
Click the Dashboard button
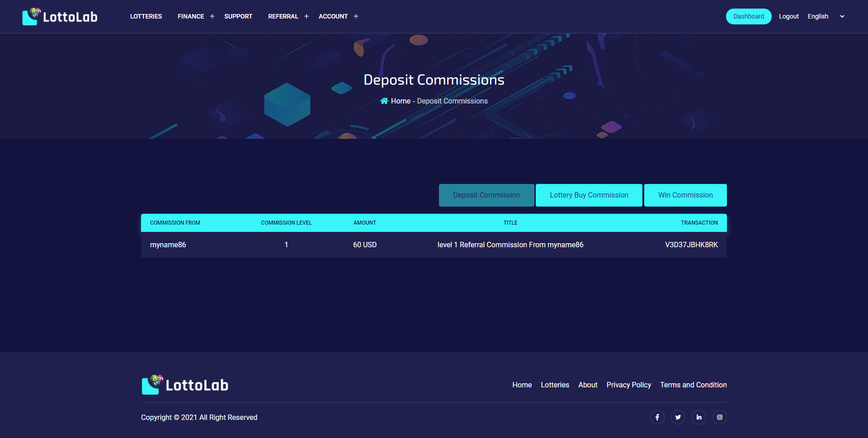[x=749, y=16]
